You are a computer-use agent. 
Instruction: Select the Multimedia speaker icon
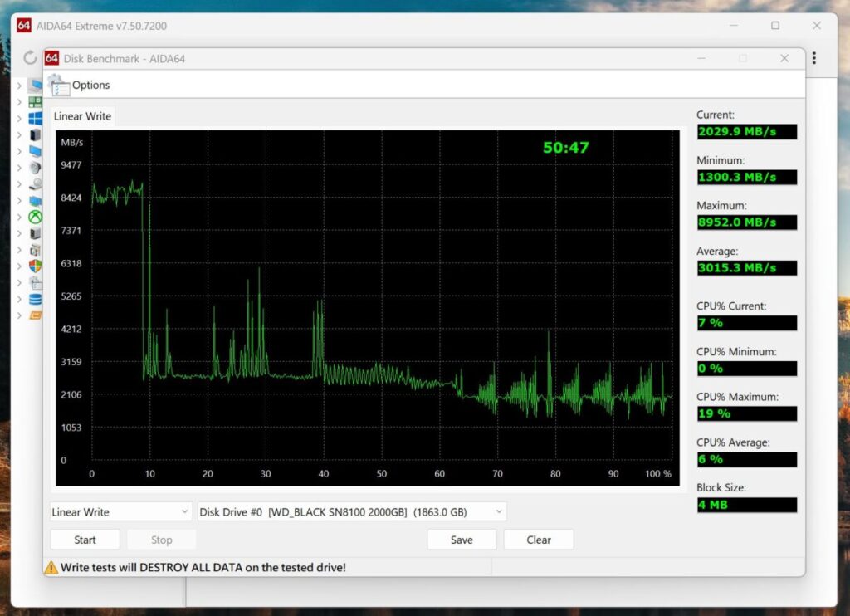(35, 168)
